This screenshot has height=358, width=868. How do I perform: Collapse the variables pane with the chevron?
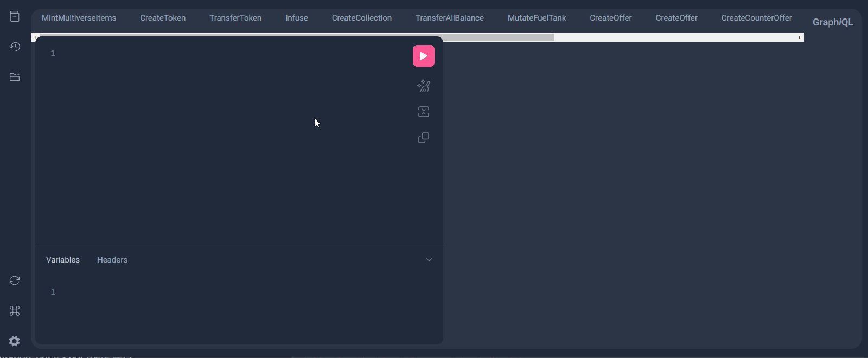(x=429, y=260)
